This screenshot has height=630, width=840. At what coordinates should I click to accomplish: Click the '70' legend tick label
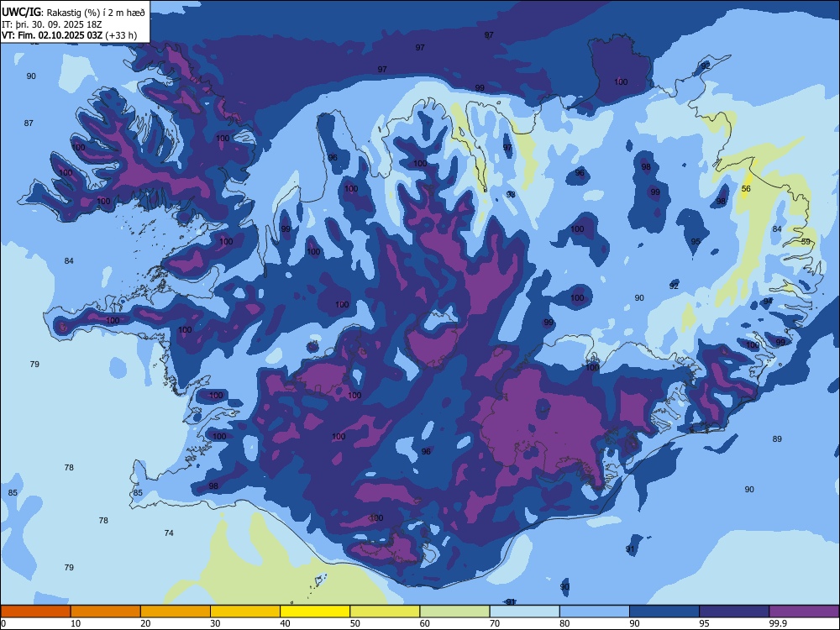point(495,623)
